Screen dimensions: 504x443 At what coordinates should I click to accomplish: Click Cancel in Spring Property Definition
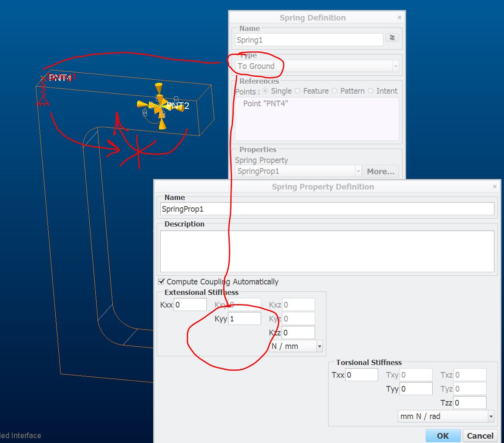tap(480, 436)
